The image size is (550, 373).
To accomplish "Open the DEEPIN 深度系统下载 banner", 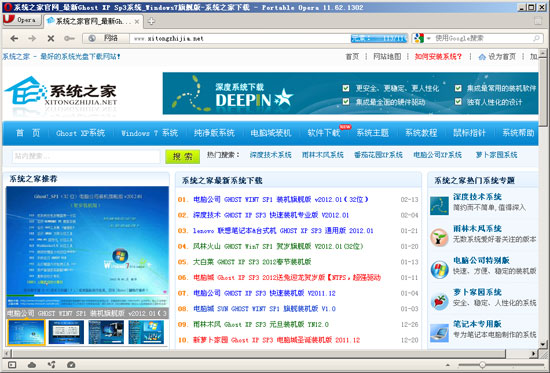I will coord(350,93).
